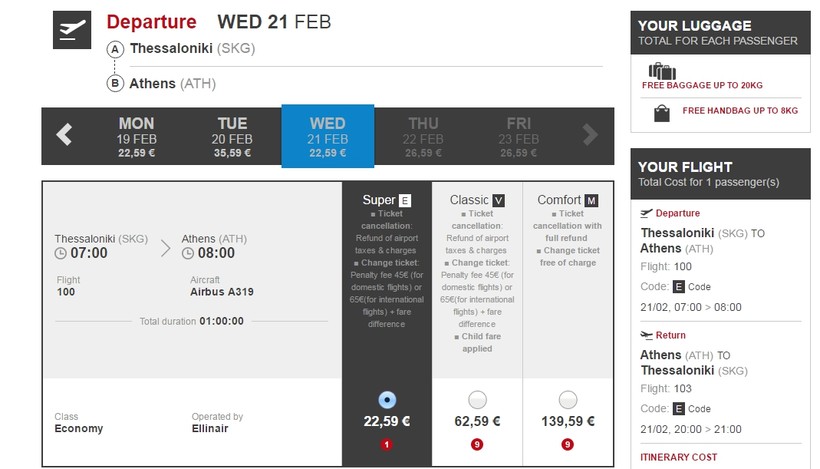Choose the FRI 23 FEB date tab
820x469 pixels.
pos(519,137)
